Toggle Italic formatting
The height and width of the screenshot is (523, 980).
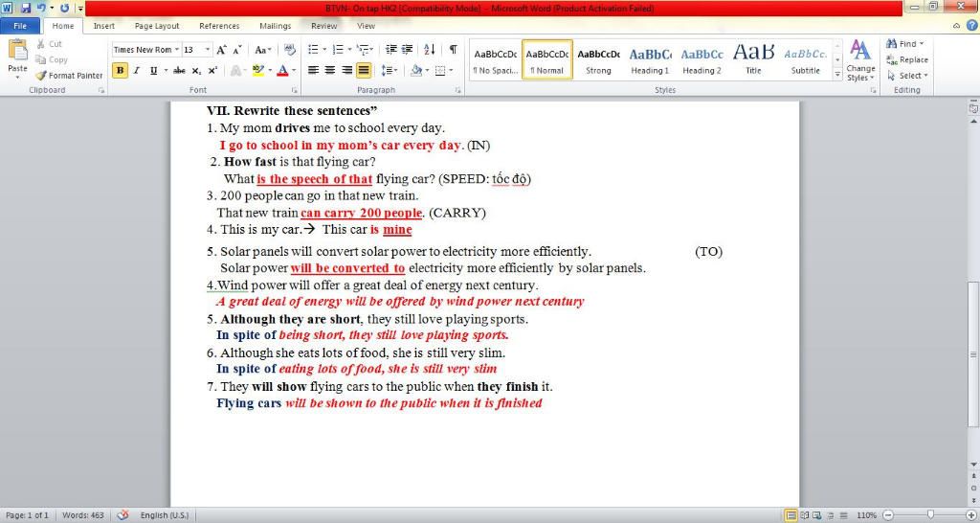(x=136, y=71)
